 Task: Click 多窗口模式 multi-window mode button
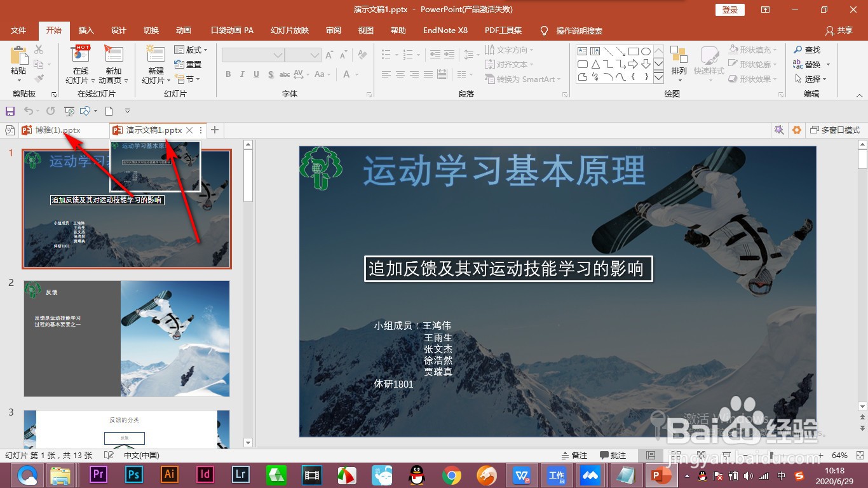(x=835, y=130)
